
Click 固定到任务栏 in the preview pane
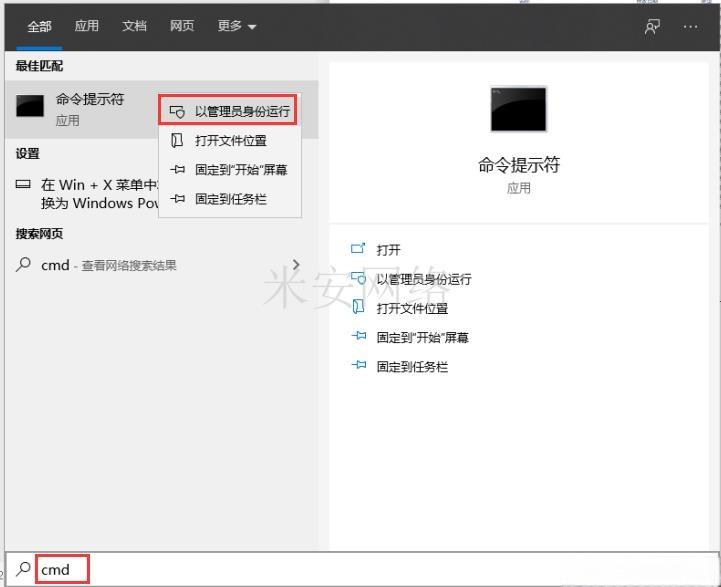(412, 367)
